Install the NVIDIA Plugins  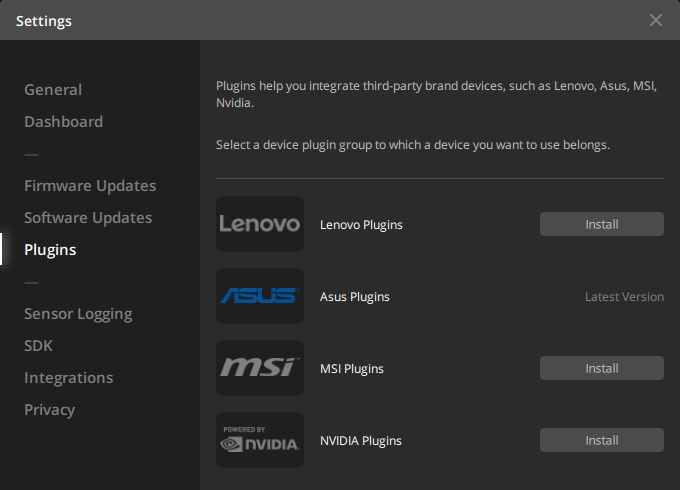602,440
